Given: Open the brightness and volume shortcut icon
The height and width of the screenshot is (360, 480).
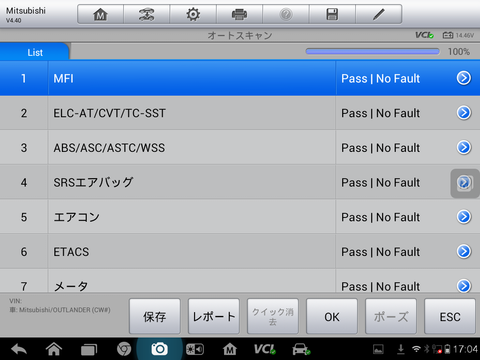Looking at the screenshot, I should 195,349.
